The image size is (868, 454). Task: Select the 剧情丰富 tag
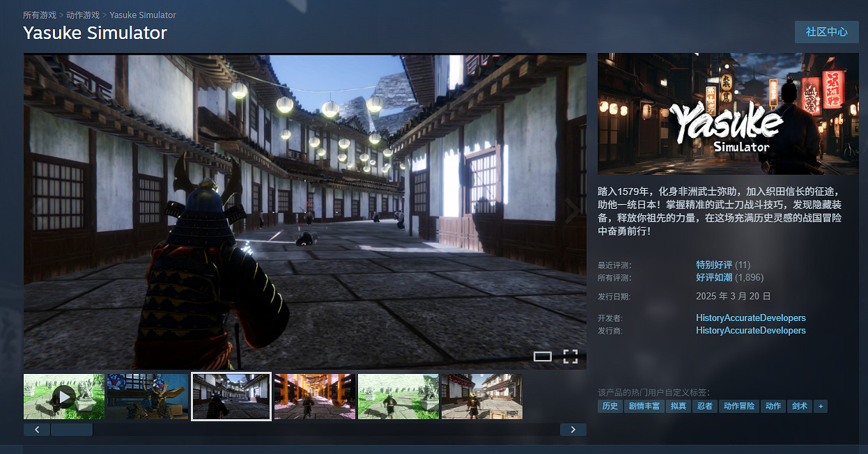[644, 406]
